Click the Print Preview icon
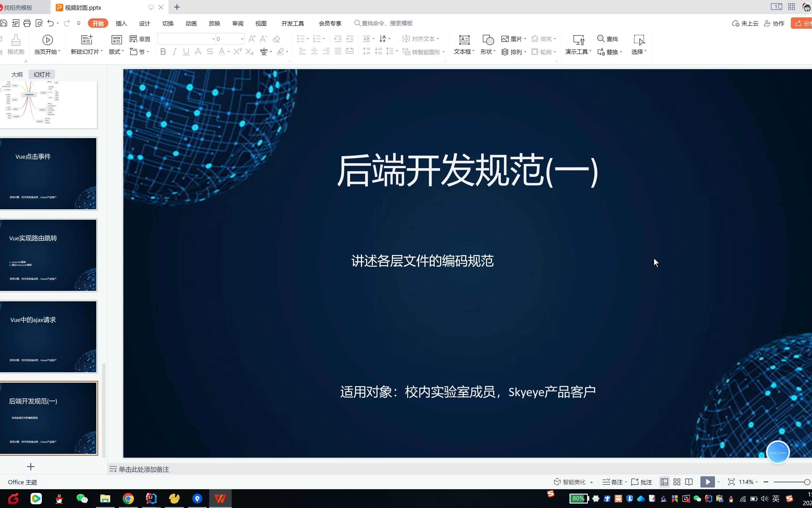The image size is (812, 508). [x=39, y=23]
